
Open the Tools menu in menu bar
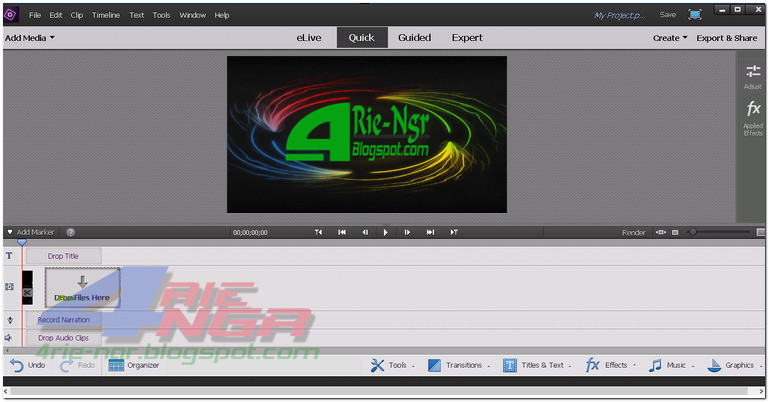[x=161, y=15]
